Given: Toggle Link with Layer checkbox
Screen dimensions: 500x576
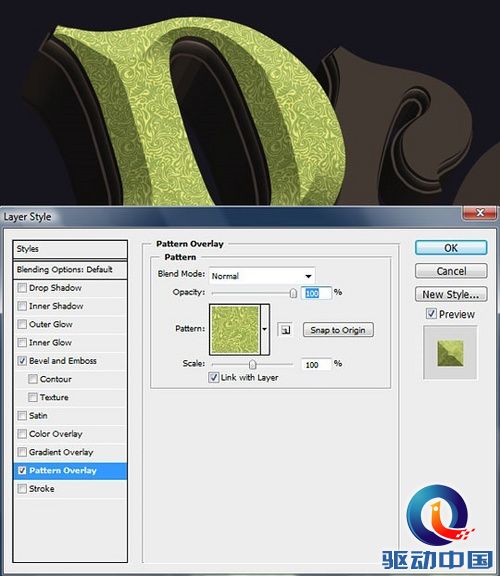Looking at the screenshot, I should pyautogui.click(x=213, y=377).
